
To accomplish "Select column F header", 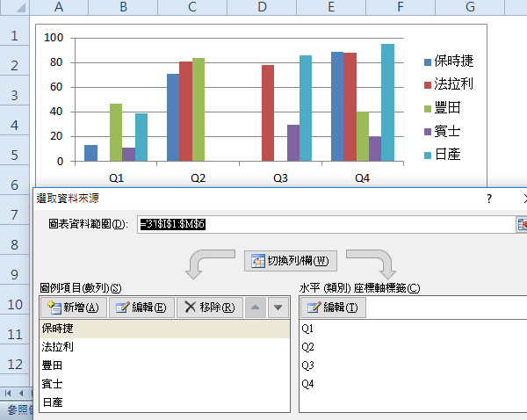I will [401, 7].
